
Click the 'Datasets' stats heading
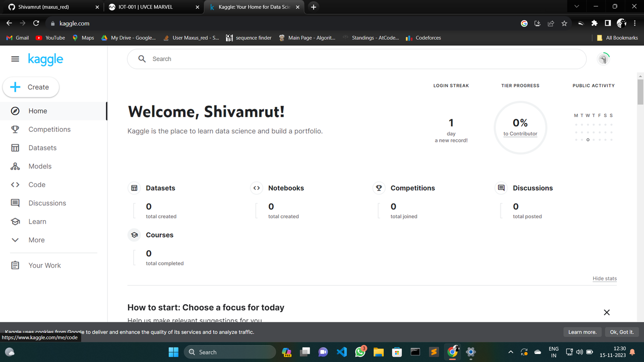pyautogui.click(x=160, y=188)
